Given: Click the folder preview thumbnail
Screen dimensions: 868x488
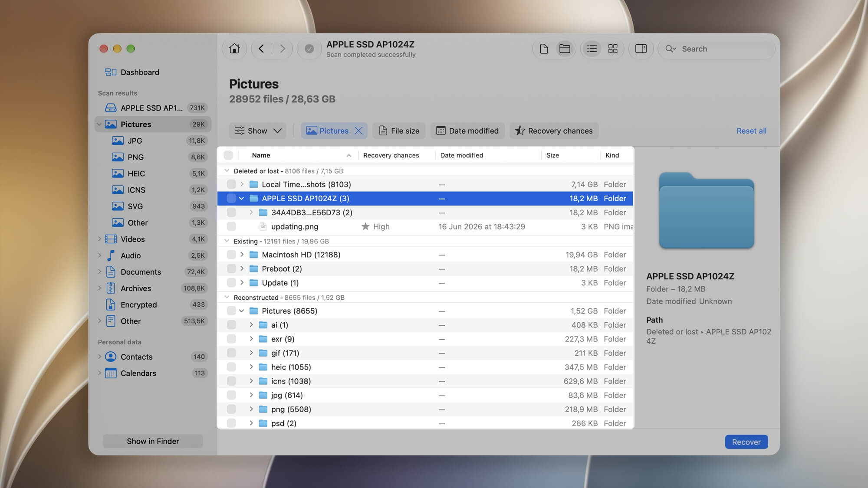Looking at the screenshot, I should click(x=706, y=210).
